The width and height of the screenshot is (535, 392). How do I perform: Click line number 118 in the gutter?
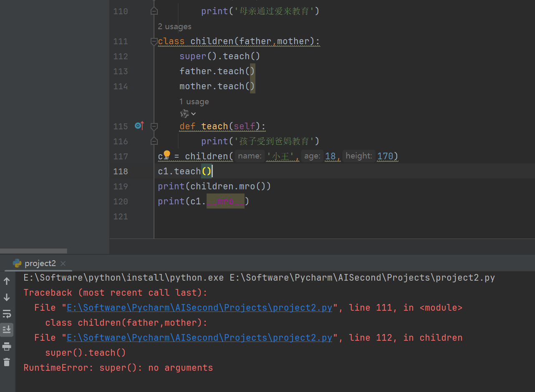coord(121,171)
